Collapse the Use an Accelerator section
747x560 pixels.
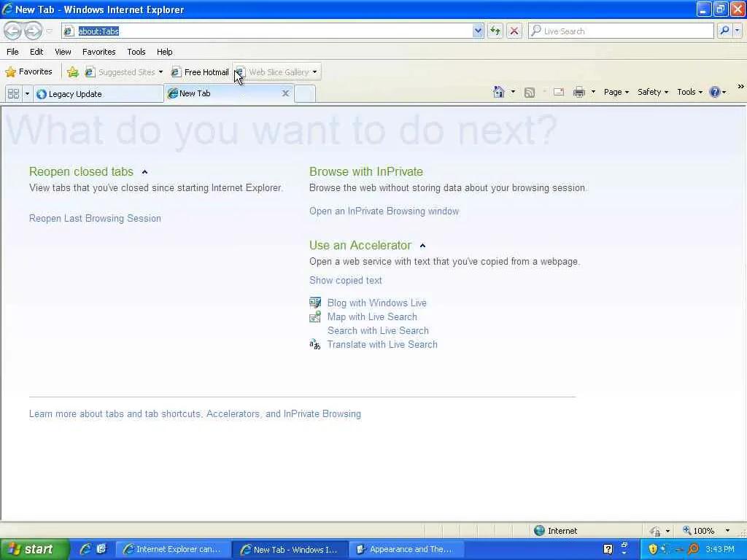422,246
